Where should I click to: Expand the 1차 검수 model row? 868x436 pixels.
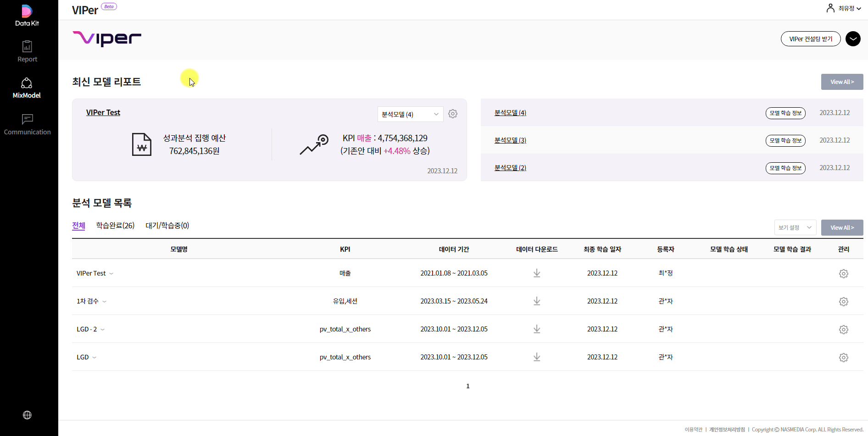pyautogui.click(x=104, y=302)
